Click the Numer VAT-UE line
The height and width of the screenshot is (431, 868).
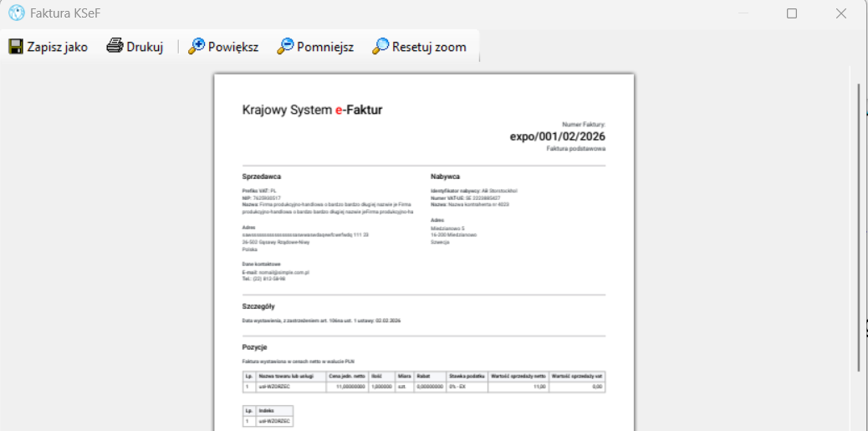point(465,198)
